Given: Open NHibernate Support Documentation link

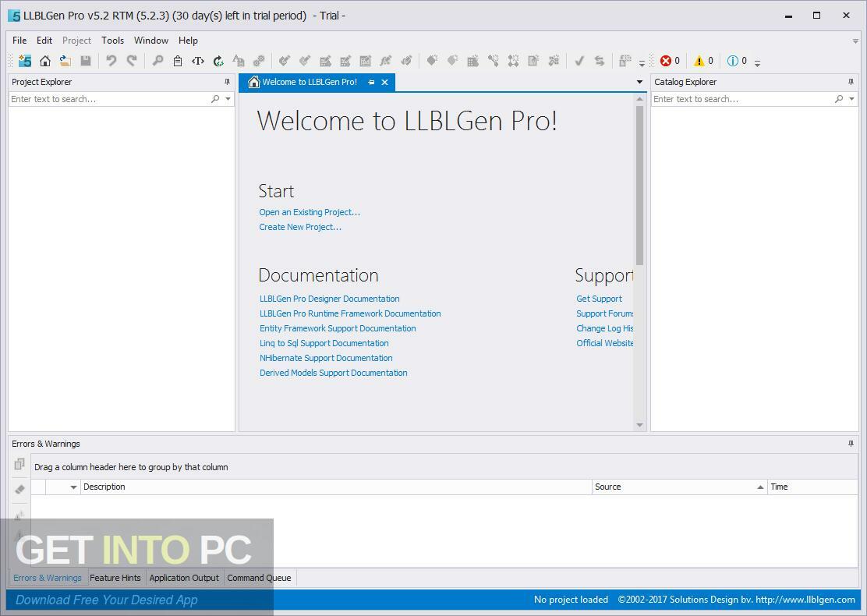Looking at the screenshot, I should (326, 359).
